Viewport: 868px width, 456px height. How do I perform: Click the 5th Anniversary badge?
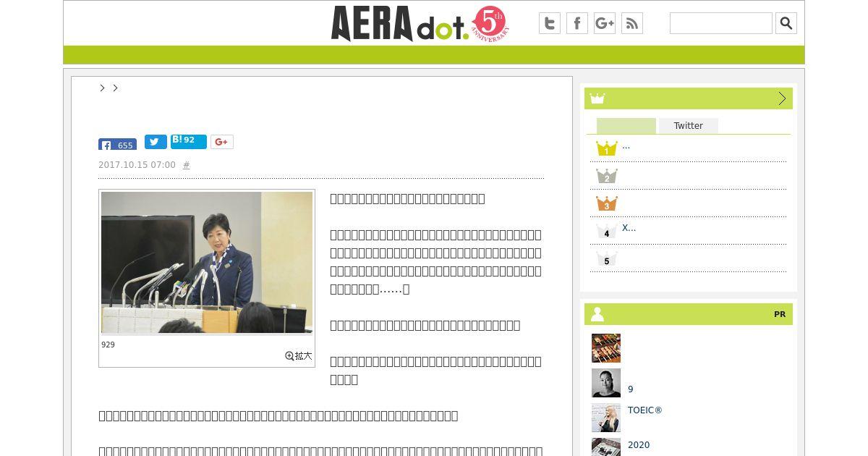click(x=490, y=23)
